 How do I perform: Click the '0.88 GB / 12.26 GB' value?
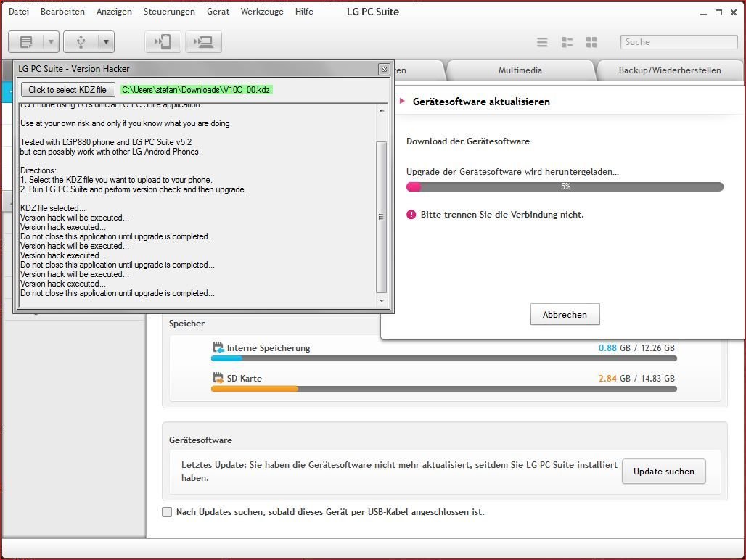coord(636,348)
